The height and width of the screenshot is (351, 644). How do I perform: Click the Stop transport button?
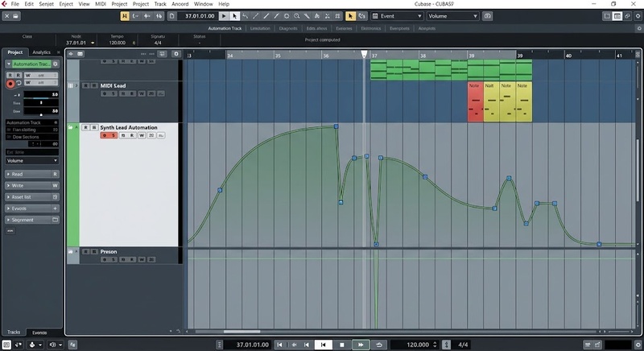(341, 345)
